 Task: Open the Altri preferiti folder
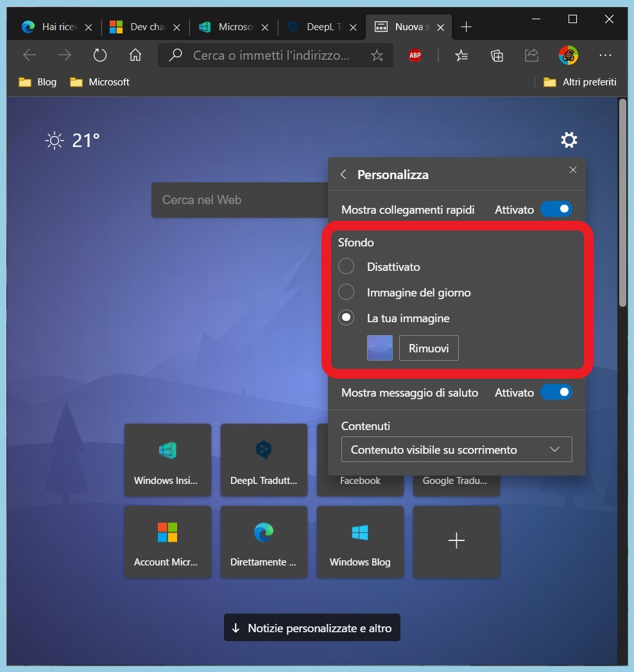[579, 82]
